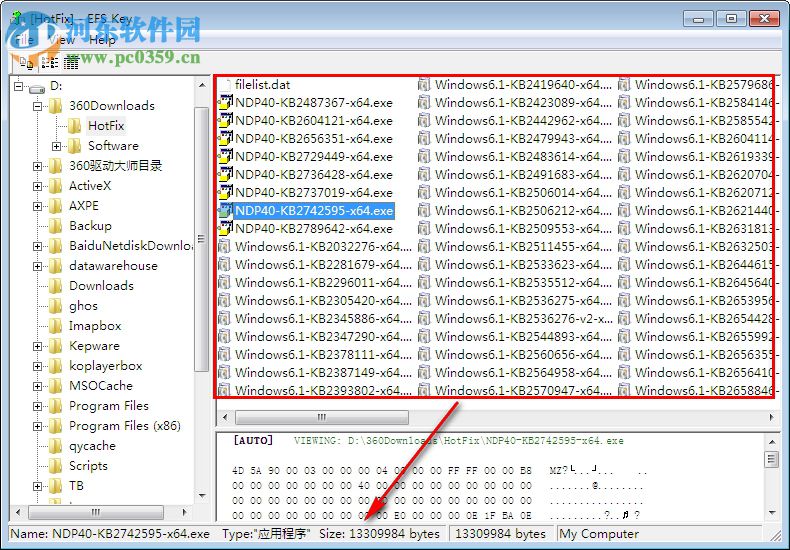This screenshot has height=550, width=790.
Task: Click the Backup folder icon
Action: point(55,226)
